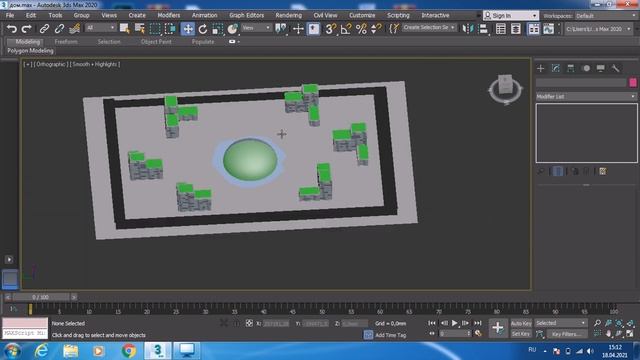640x360 pixels.
Task: Click the large Set Keys plus button
Action: click(498, 328)
